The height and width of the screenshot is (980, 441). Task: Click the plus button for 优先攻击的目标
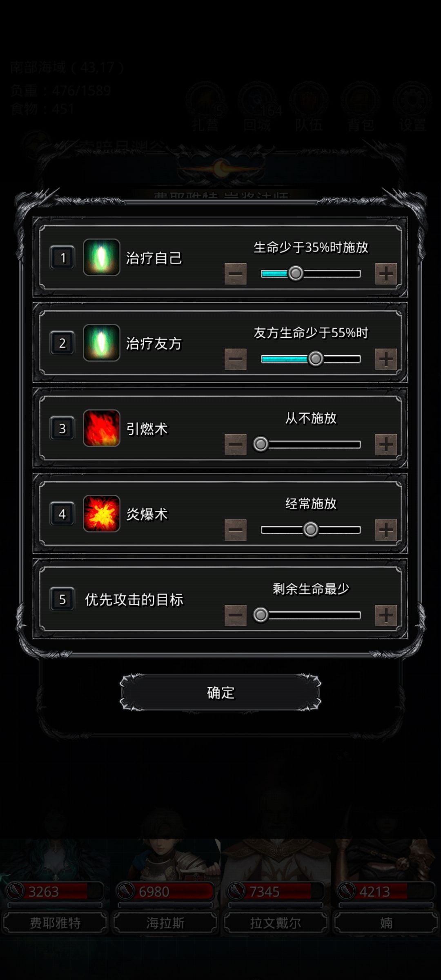click(x=386, y=615)
